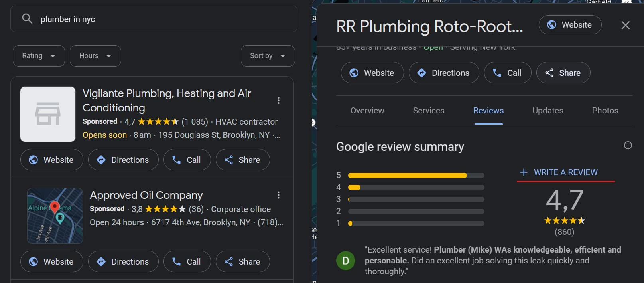Open Approved Oil Company more options menu
The image size is (644, 283).
click(x=278, y=195)
